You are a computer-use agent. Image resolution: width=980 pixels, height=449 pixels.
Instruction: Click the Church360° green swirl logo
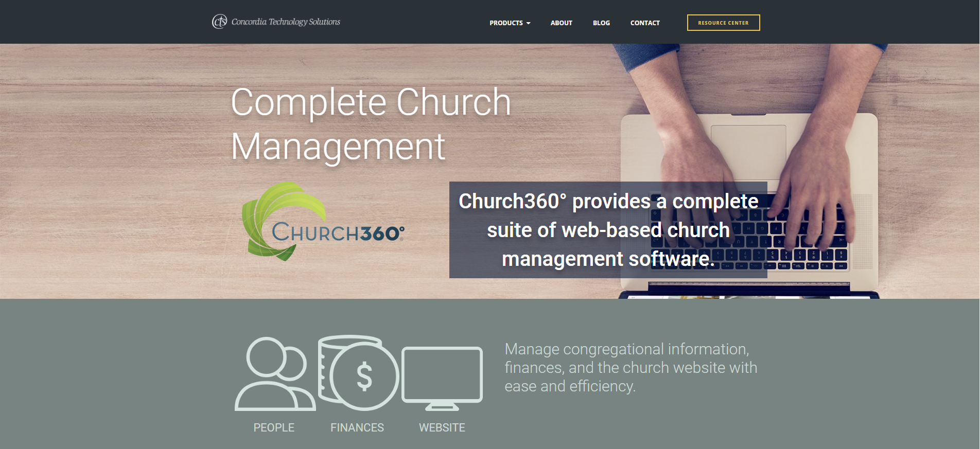pyautogui.click(x=323, y=221)
